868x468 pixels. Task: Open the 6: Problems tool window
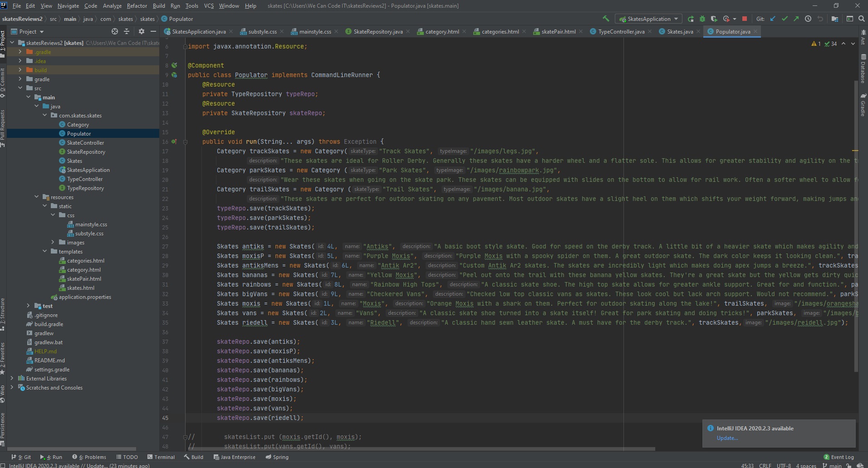coord(89,457)
